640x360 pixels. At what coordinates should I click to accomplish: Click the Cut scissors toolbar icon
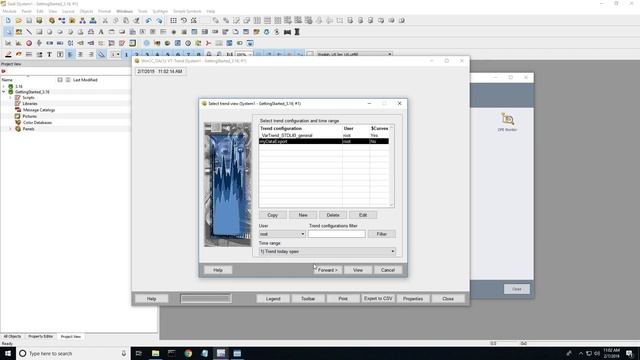point(105,20)
